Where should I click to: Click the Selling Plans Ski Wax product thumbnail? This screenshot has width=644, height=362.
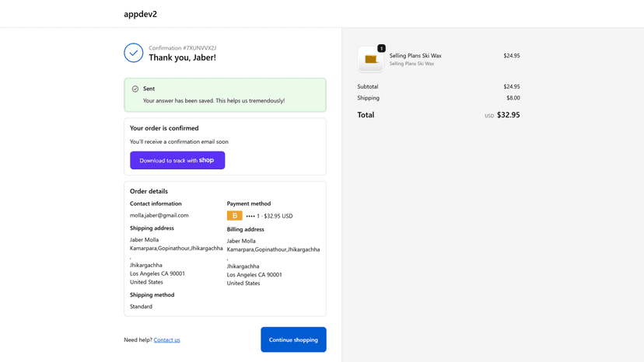click(370, 60)
